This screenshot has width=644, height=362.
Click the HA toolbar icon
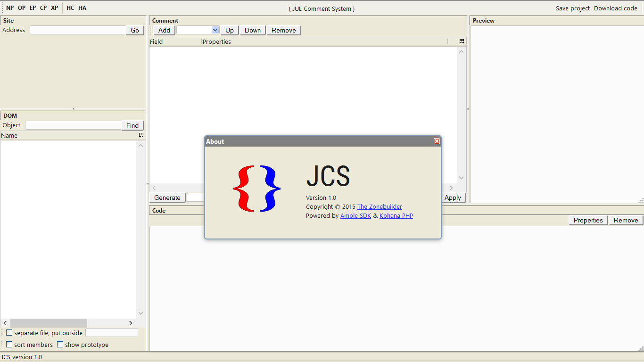coord(82,8)
